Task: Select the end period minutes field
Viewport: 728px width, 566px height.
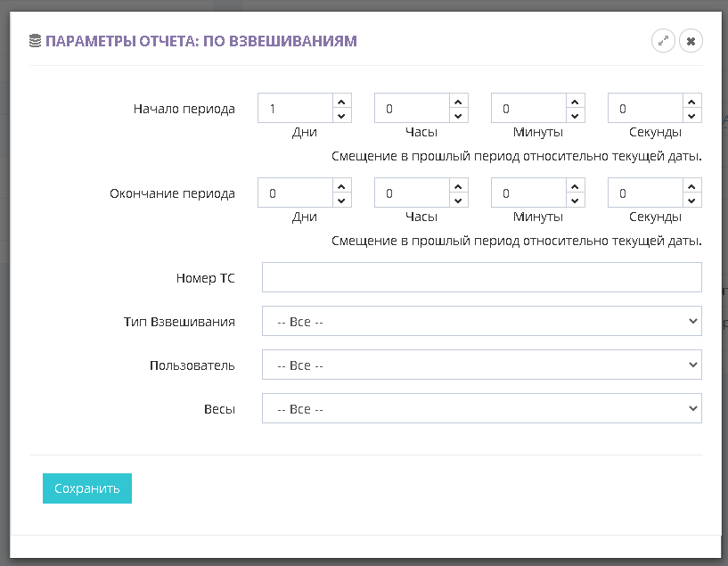Action: (x=528, y=193)
